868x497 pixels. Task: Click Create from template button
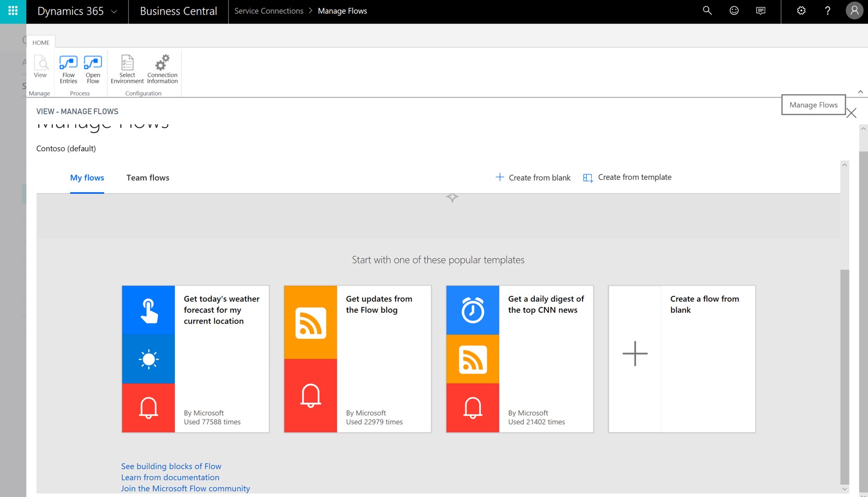627,178
